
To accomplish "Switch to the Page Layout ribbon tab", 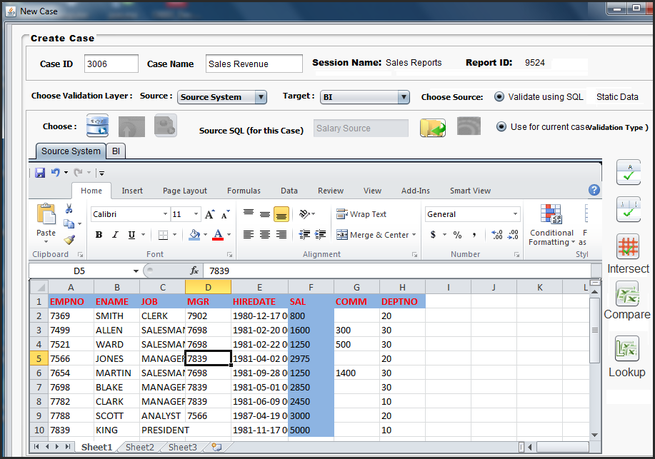I will pos(185,191).
